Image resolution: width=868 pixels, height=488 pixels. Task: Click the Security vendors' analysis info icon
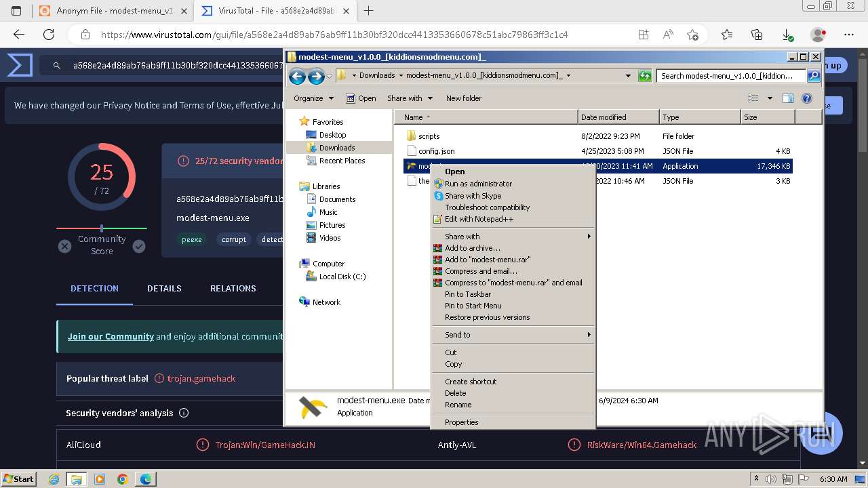(x=184, y=413)
